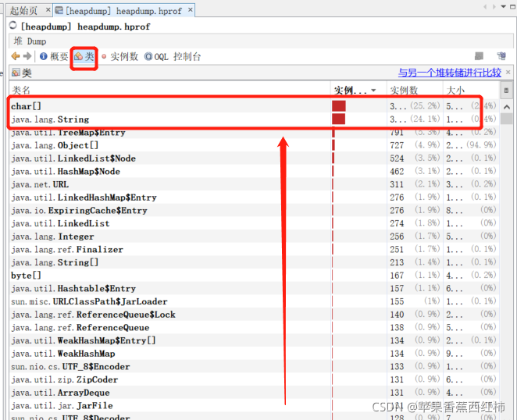Select the sun.nio.cs.UTF_8$Encoder row

pyautogui.click(x=254, y=367)
